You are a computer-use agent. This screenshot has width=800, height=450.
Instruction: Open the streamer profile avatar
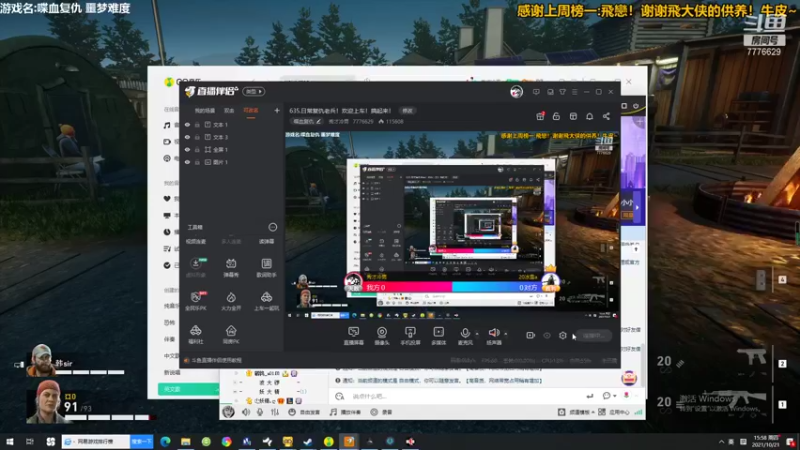pos(516,92)
